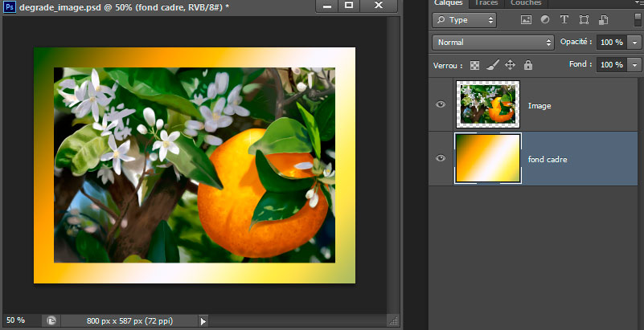Click the lock all padlock icon

click(x=527, y=65)
